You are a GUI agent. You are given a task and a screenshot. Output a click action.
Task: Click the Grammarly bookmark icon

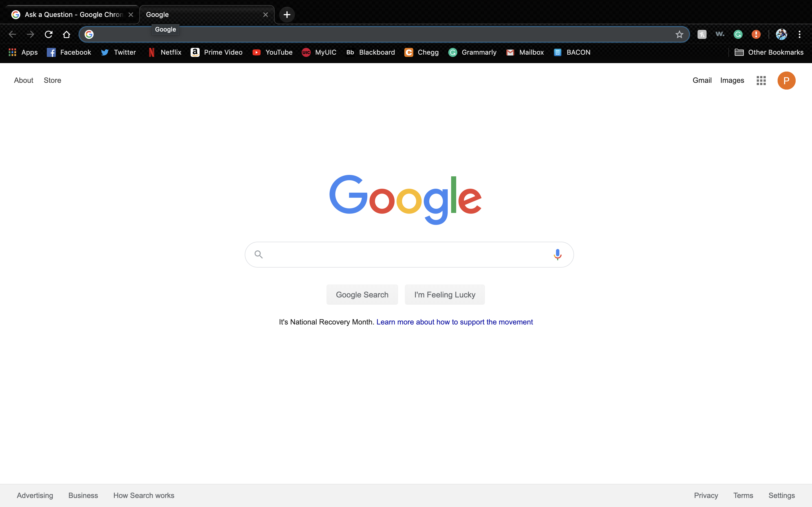(x=453, y=52)
